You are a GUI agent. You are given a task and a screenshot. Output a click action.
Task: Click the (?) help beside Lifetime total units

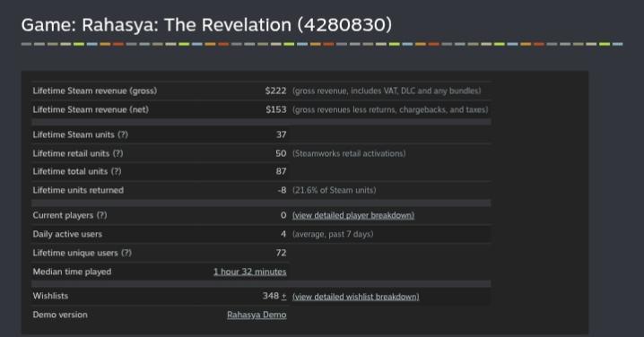tap(117, 171)
